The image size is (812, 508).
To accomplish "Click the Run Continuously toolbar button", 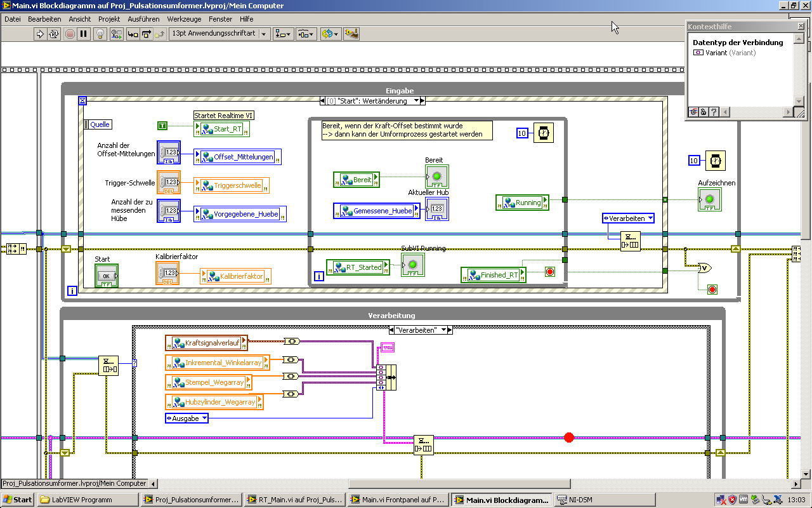I will pyautogui.click(x=54, y=34).
